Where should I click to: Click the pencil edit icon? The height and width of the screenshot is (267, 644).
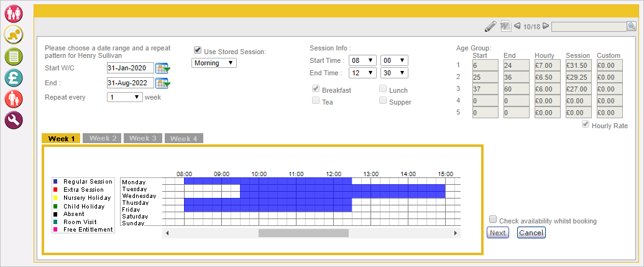tap(490, 26)
